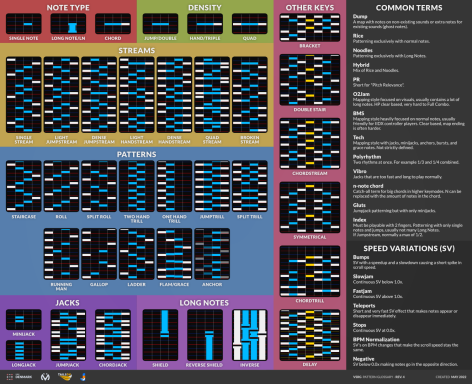This screenshot has width=472, height=384.
Task: Select the Staircase pattern image
Action: pyautogui.click(x=24, y=186)
